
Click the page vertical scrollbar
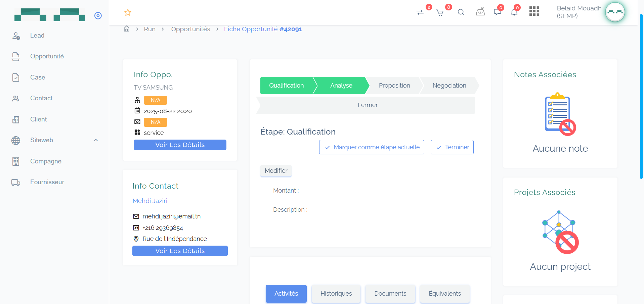point(641,96)
